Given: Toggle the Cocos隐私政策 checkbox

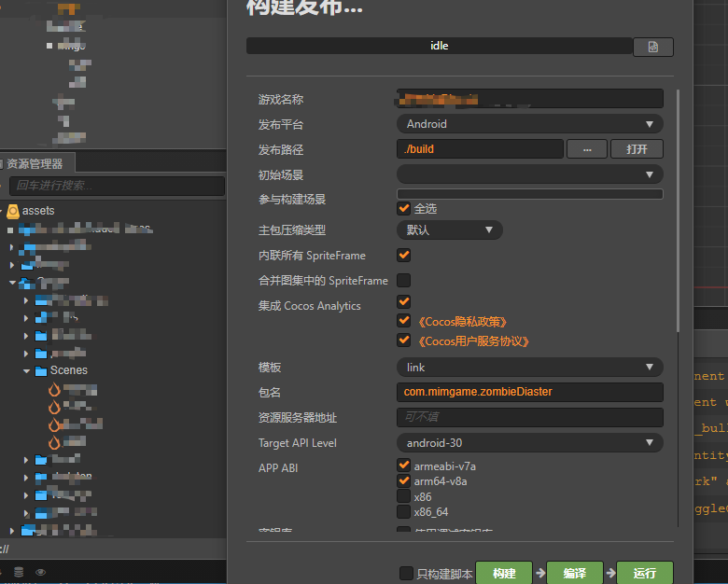Looking at the screenshot, I should point(404,321).
